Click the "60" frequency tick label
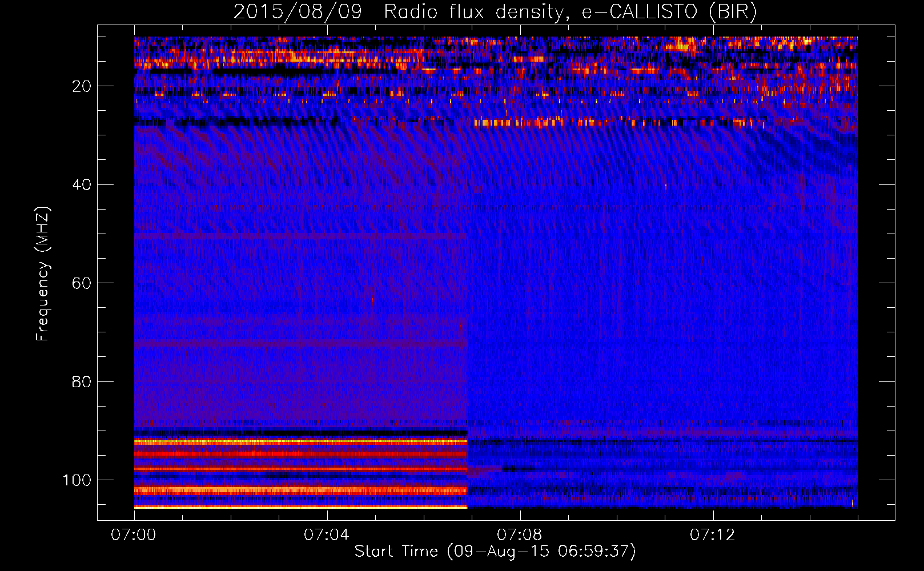 [x=82, y=283]
